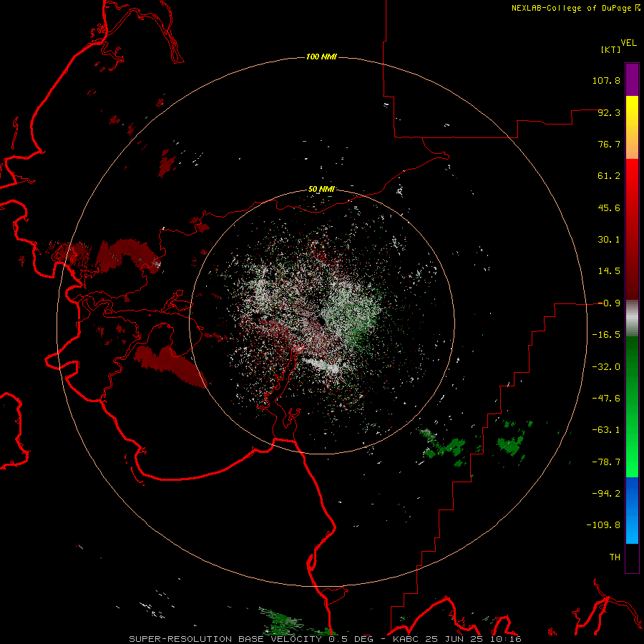The width and height of the screenshot is (644, 644).
Task: Select the 45.6 velocity scale value
Action: [x=609, y=208]
